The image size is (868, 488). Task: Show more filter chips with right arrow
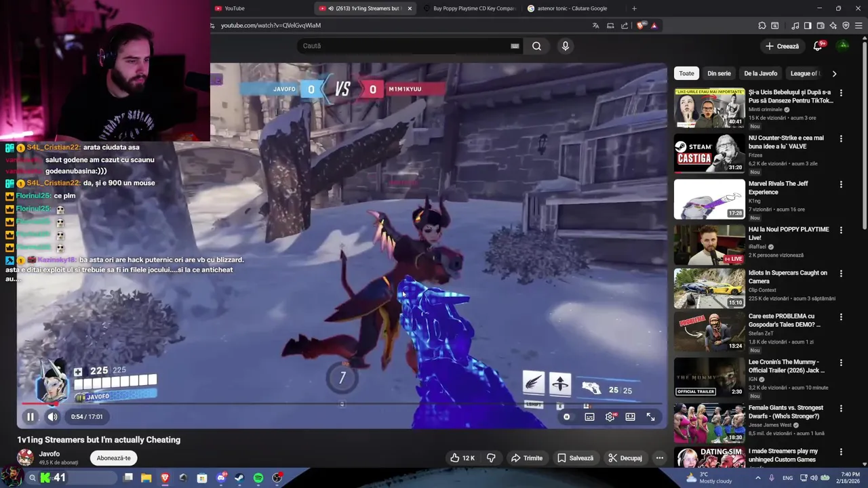coord(834,73)
